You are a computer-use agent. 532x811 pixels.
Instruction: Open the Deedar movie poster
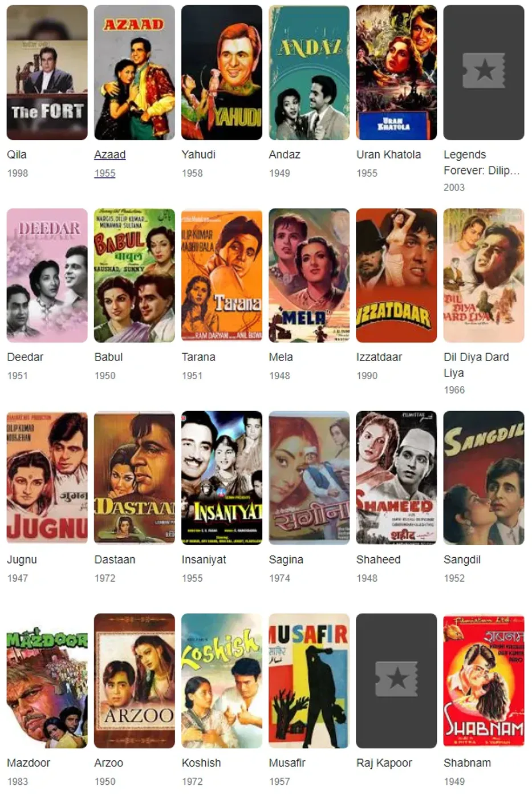47,275
